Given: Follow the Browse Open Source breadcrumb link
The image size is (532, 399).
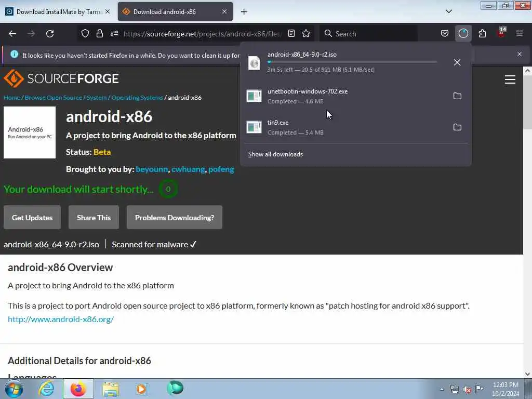Looking at the screenshot, I should point(54,98).
